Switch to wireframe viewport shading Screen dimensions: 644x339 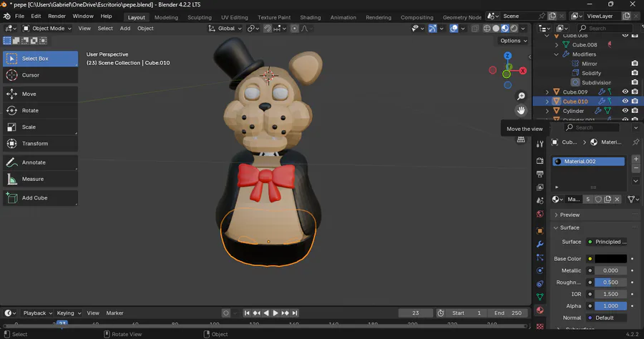487,29
